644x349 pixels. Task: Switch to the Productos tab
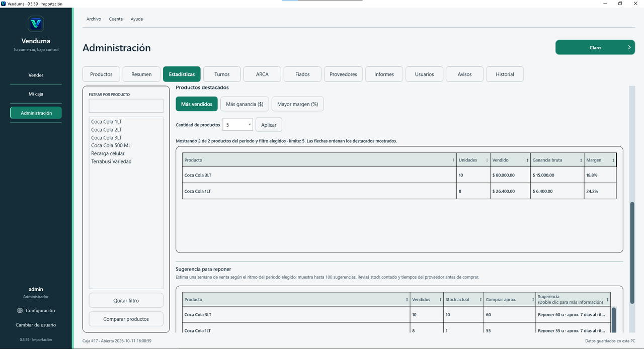click(101, 74)
